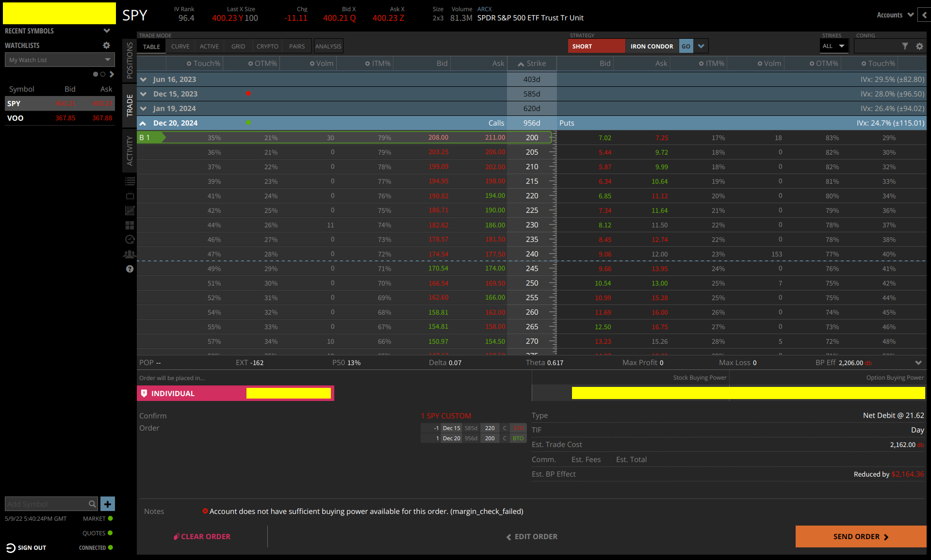Open ANALYSIS tab

[328, 46]
